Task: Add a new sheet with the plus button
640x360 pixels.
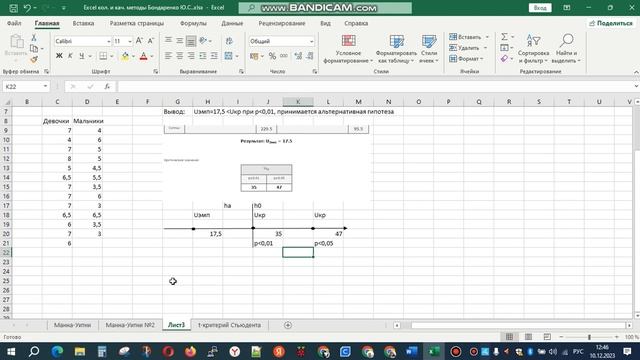Action: coord(288,325)
